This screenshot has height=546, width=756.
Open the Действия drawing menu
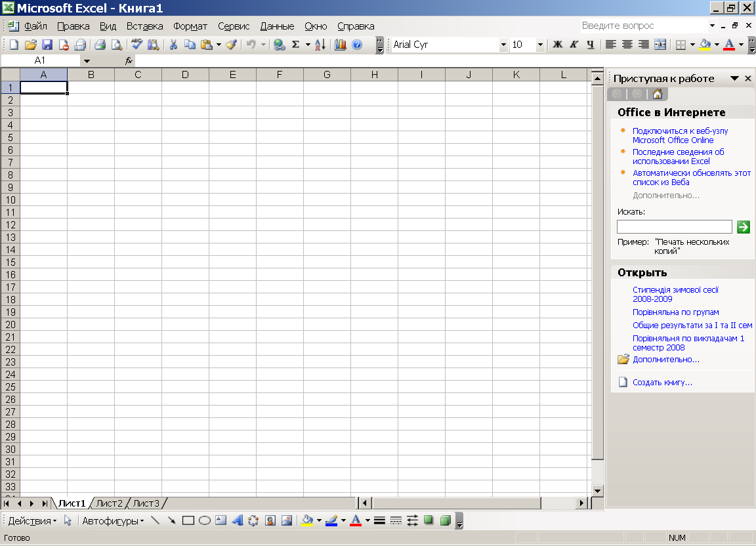point(31,521)
